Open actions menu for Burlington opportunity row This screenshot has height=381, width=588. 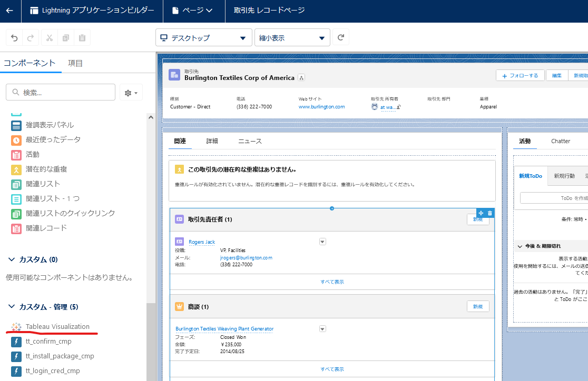pyautogui.click(x=322, y=328)
